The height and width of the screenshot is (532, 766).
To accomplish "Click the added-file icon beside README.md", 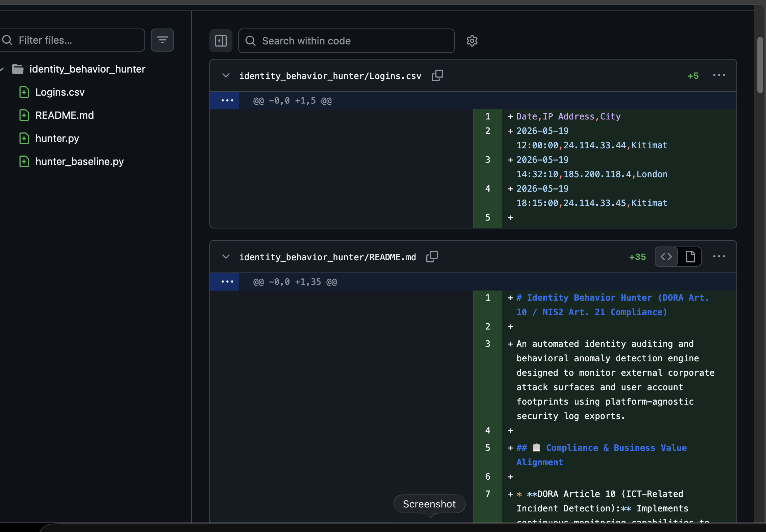I will point(24,115).
